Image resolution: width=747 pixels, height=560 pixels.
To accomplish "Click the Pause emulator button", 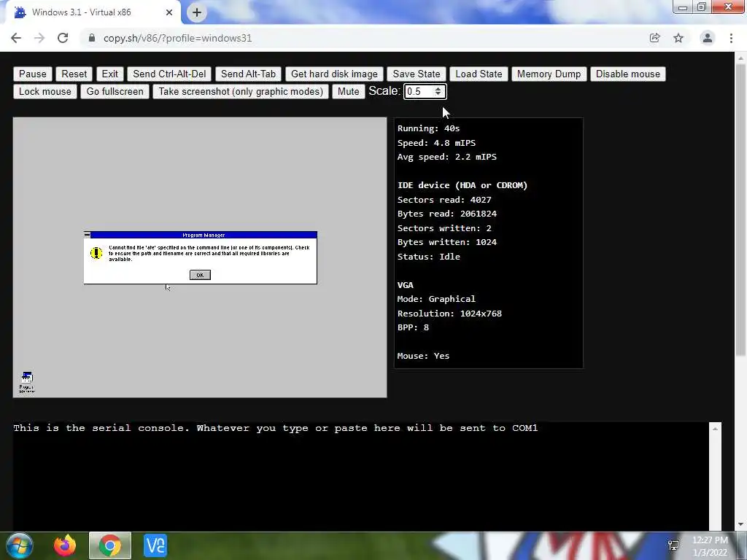I will [32, 74].
